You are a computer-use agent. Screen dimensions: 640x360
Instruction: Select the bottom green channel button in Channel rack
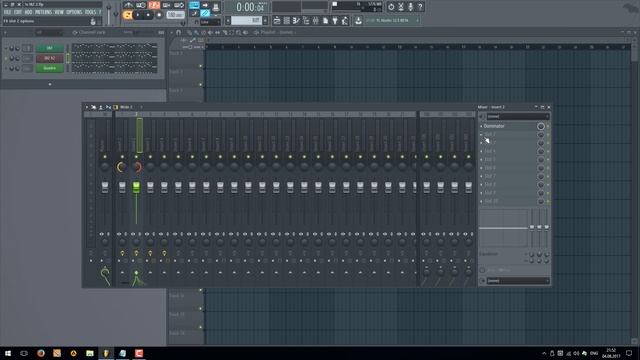[x=49, y=68]
